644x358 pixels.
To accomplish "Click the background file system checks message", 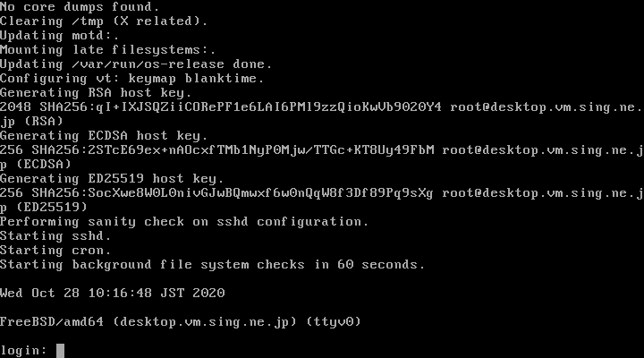I will point(212,264).
